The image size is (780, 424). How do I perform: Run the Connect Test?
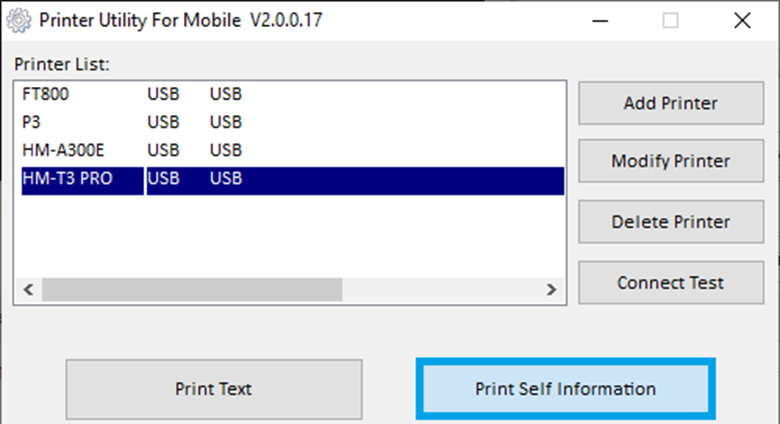click(670, 282)
